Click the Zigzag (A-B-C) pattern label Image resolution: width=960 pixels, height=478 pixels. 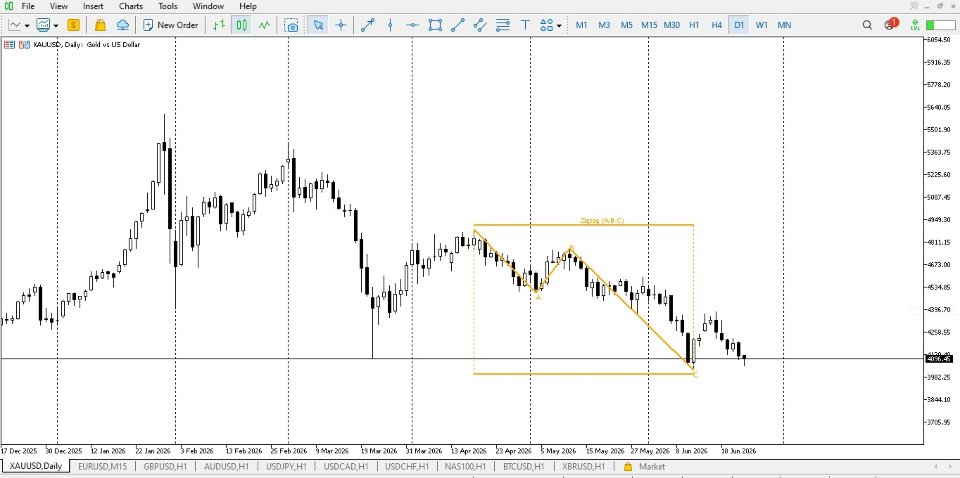602,220
